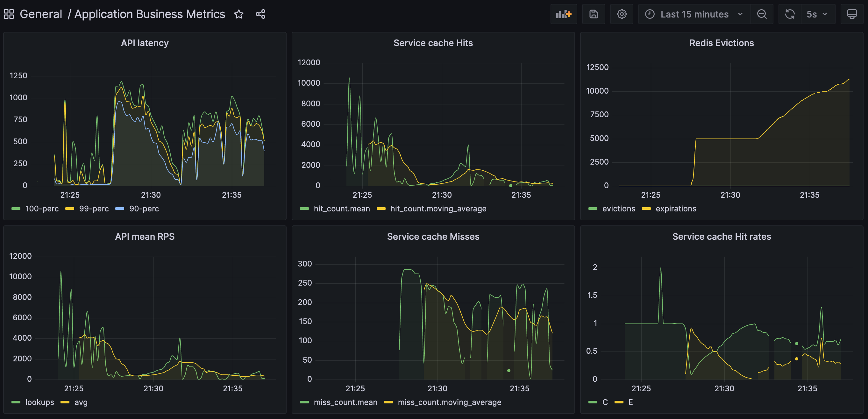Click the yellow miss_count.moving_average swatch
This screenshot has width=868, height=419.
388,402
